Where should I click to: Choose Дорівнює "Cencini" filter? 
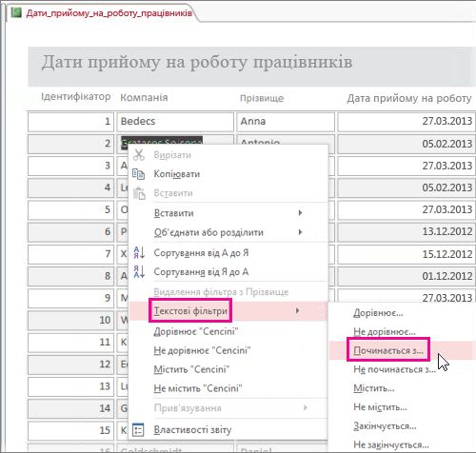pyautogui.click(x=196, y=331)
